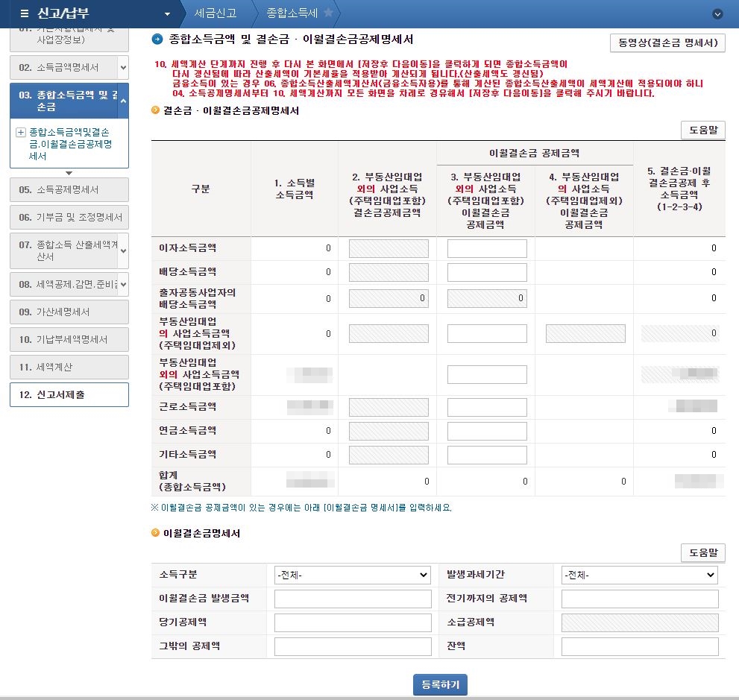Click column 2 field in 출자공동사업자의 배당소득금액 row
Viewport: 739px width, 700px height.
tap(389, 299)
